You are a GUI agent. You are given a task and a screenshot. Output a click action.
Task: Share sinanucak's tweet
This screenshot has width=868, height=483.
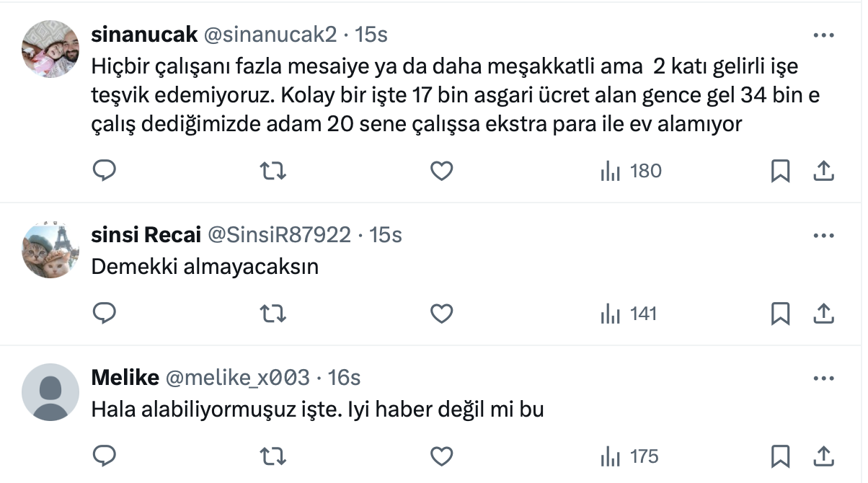824,171
